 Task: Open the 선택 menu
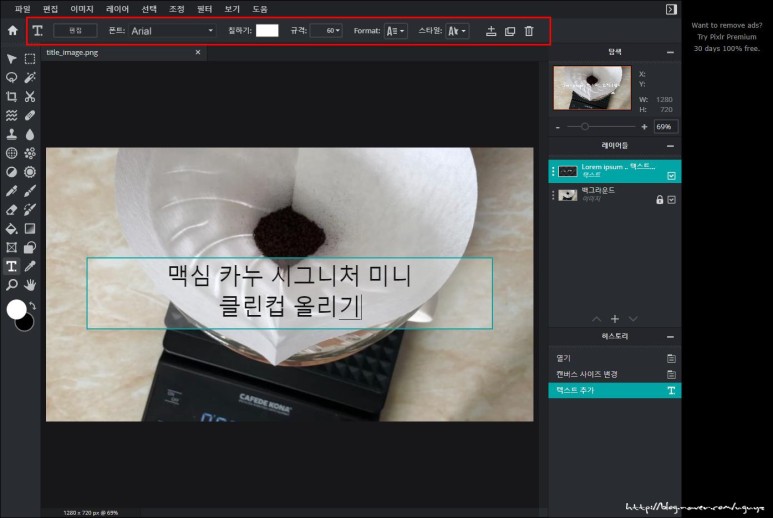[149, 9]
